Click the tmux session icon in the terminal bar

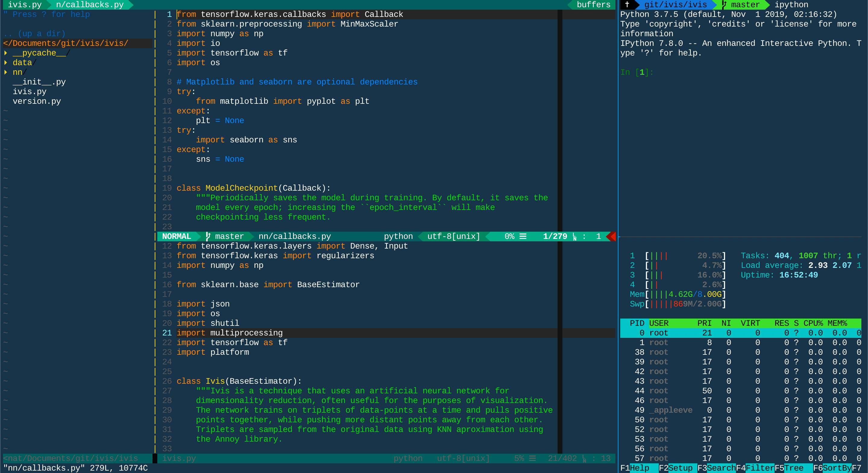627,5
